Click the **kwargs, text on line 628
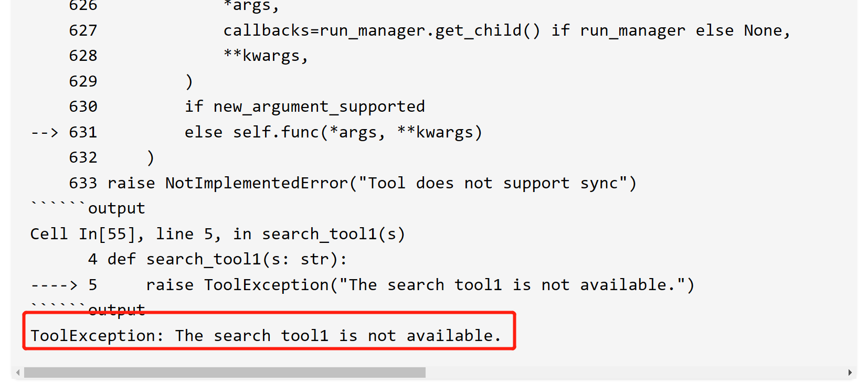The width and height of the screenshot is (868, 383). (x=266, y=56)
